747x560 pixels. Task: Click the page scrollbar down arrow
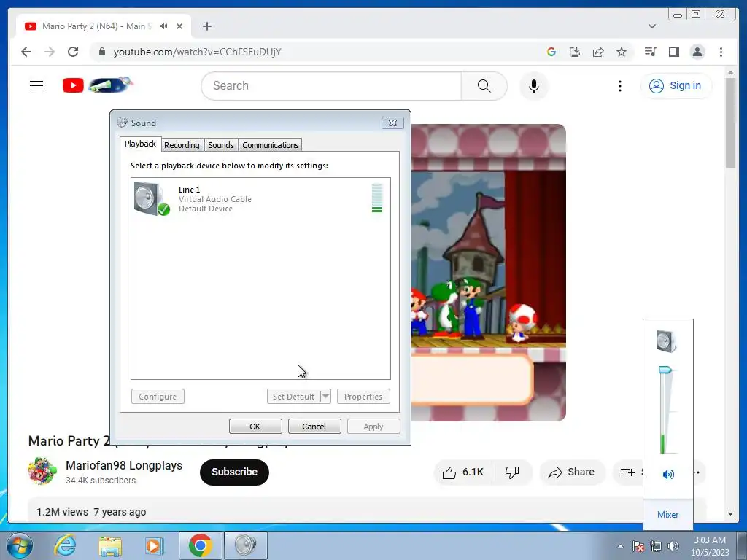pyautogui.click(x=730, y=514)
